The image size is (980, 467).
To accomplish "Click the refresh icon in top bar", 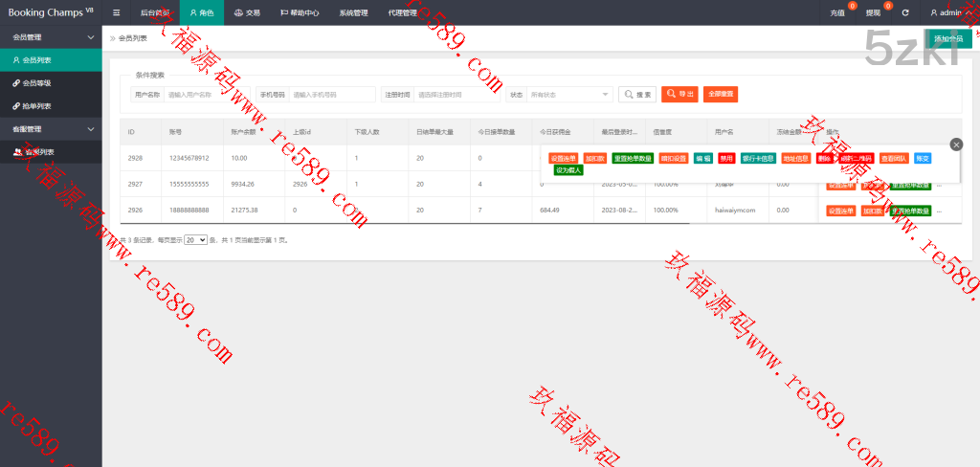I will tap(904, 12).
